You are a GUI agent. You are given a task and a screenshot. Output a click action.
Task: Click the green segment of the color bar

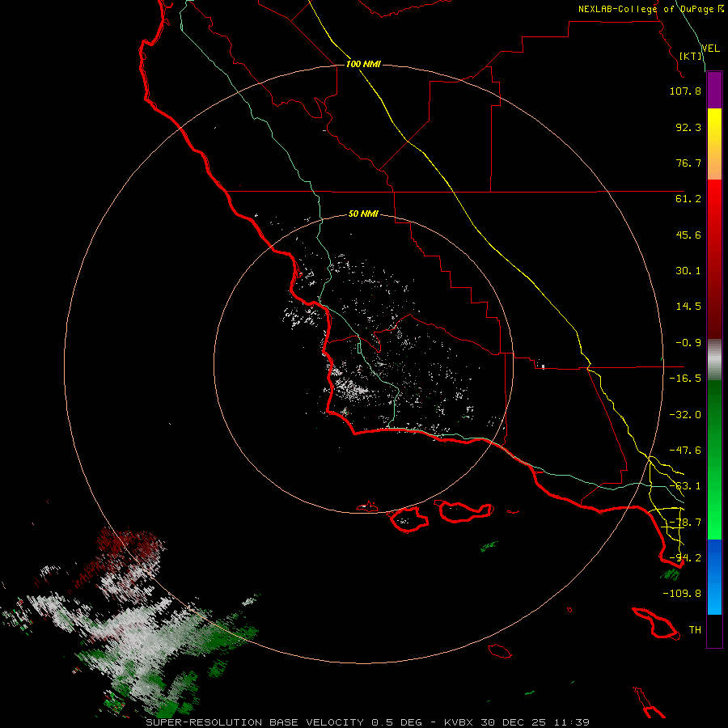(714, 459)
